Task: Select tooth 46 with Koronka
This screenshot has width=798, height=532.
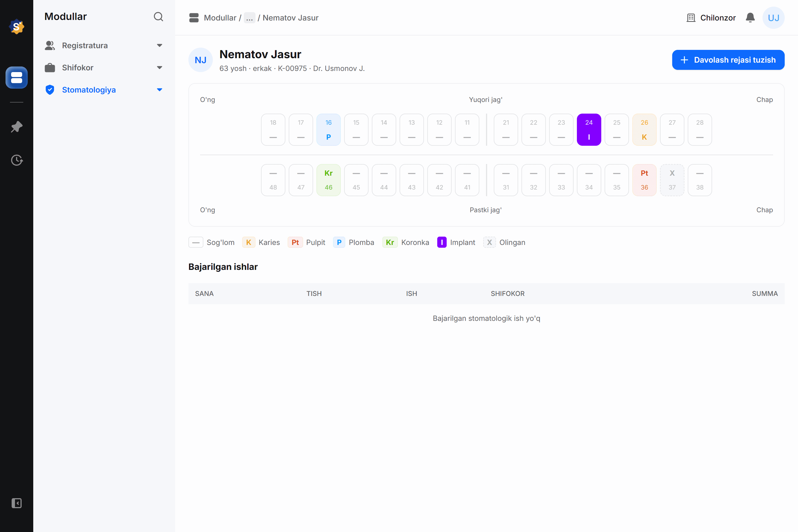Action: pyautogui.click(x=328, y=180)
